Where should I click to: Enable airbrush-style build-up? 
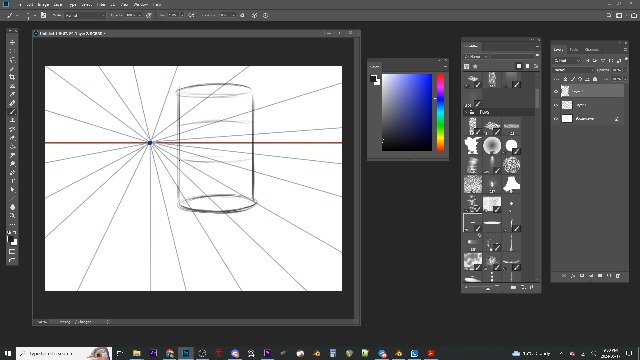tap(191, 16)
